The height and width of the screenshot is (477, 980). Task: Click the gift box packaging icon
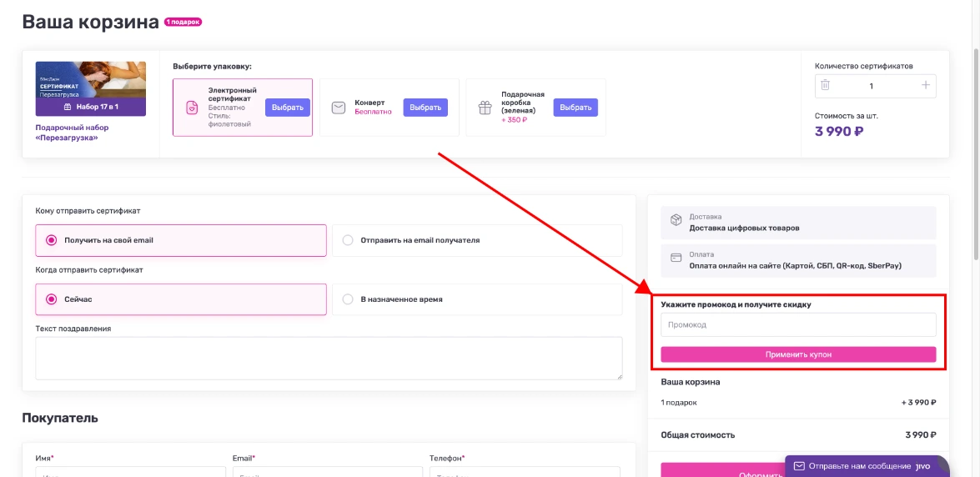[485, 108]
